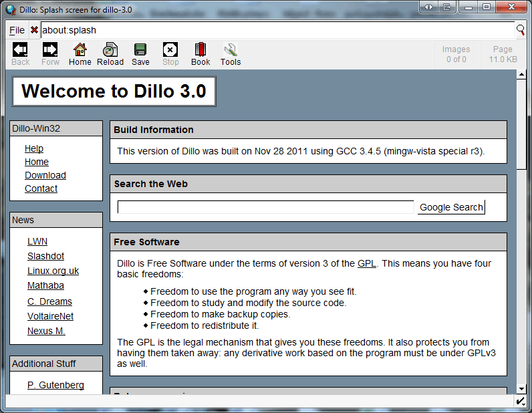Click the News sidebar heading

coord(23,220)
